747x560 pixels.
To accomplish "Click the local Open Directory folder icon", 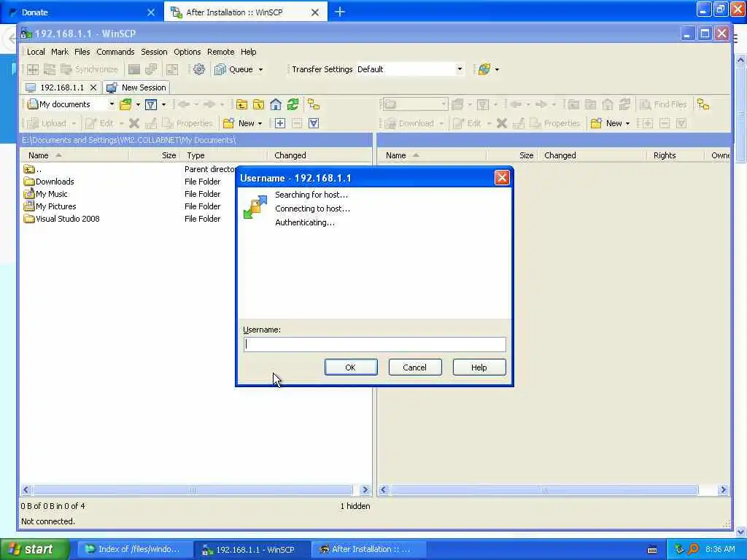I will point(125,104).
